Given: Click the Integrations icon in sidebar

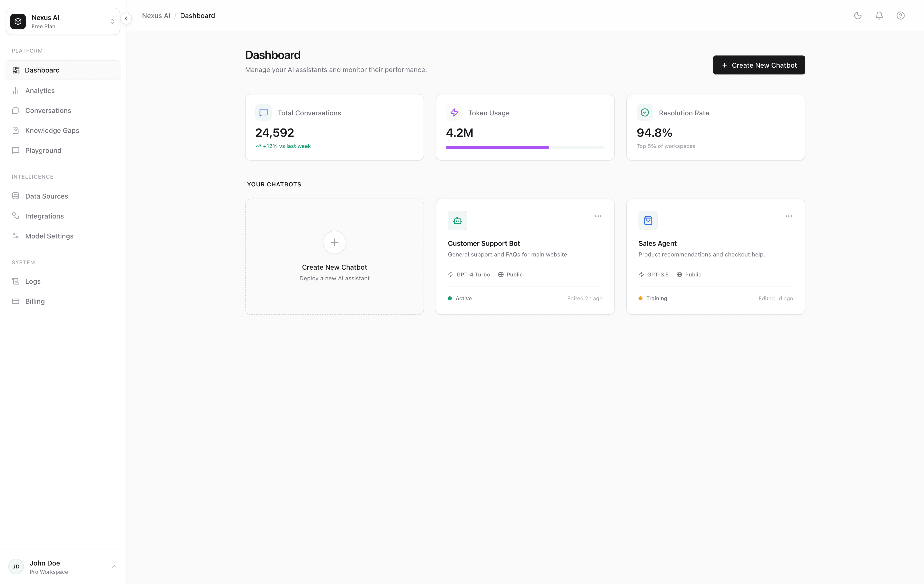Looking at the screenshot, I should pyautogui.click(x=16, y=216).
